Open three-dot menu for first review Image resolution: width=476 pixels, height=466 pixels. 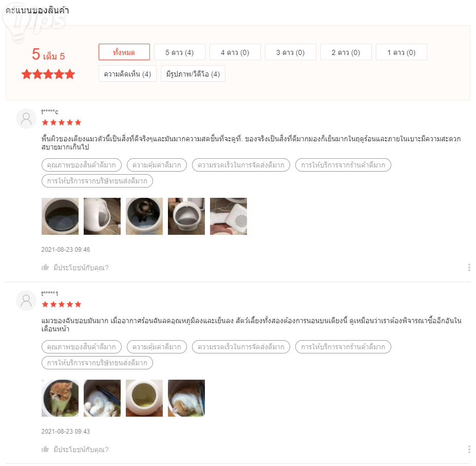pyautogui.click(x=469, y=267)
